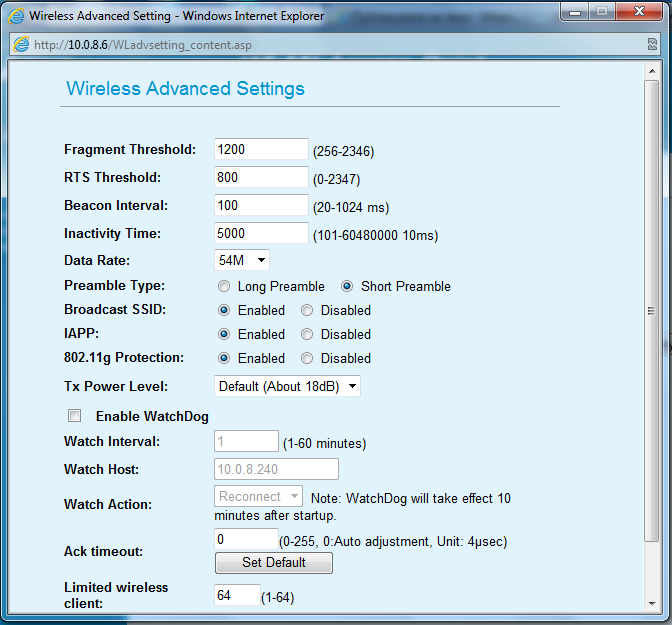Focus the Beacon Interval field
The height and width of the screenshot is (625, 672).
click(x=261, y=205)
